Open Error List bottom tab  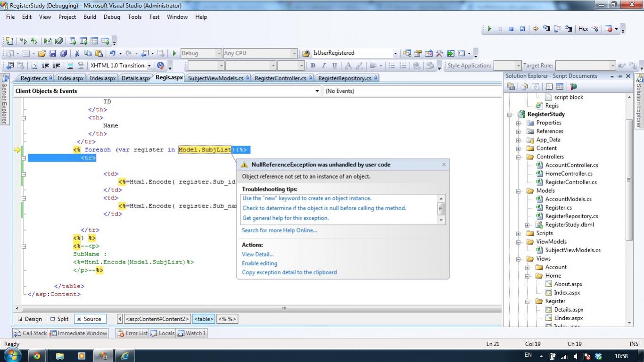[132, 333]
